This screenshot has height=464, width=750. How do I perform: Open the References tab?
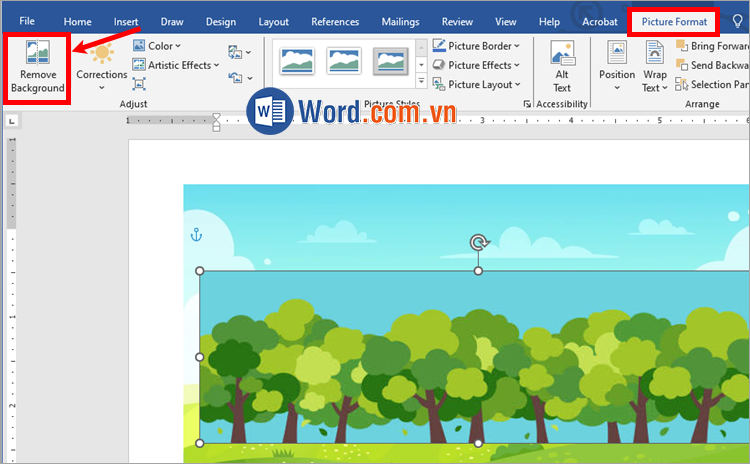point(335,21)
